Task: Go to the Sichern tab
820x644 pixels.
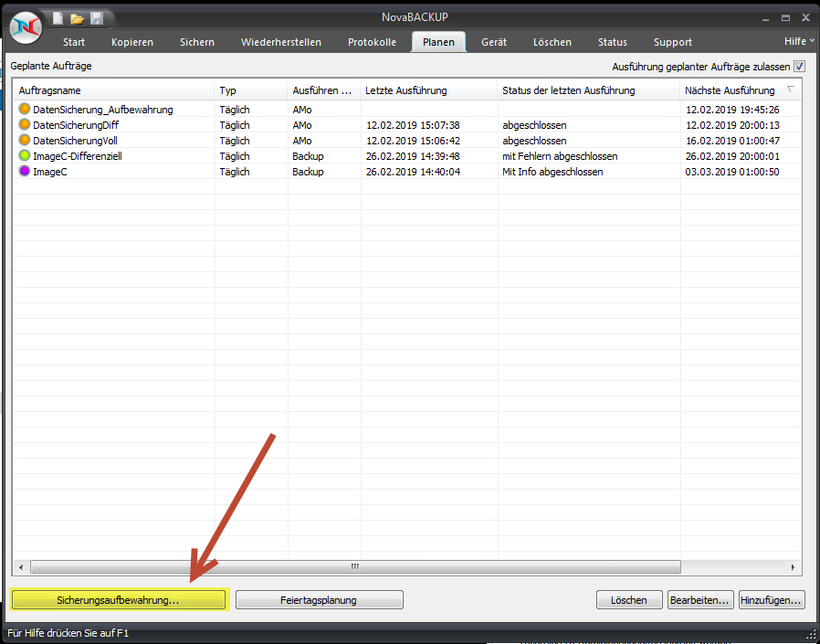Action: click(197, 42)
